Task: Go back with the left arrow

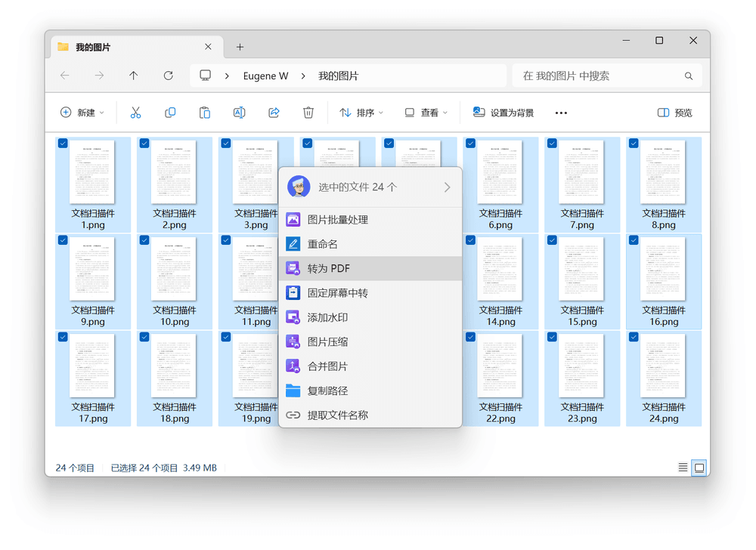Action: pos(64,76)
